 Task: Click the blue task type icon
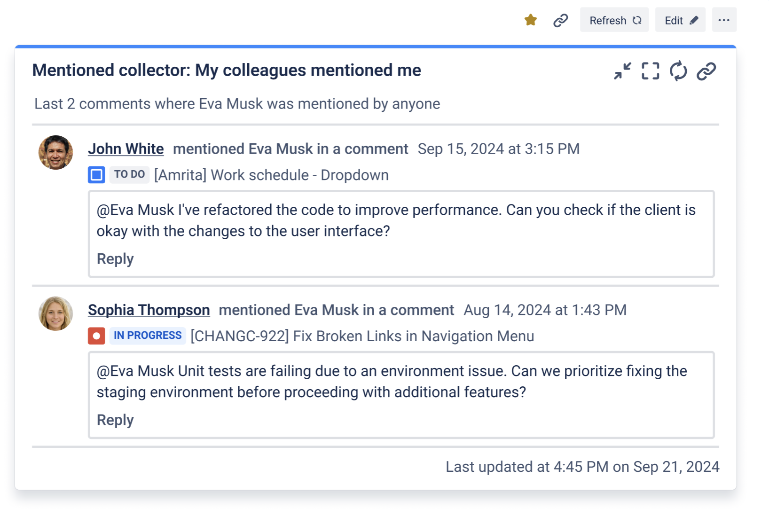tap(96, 175)
